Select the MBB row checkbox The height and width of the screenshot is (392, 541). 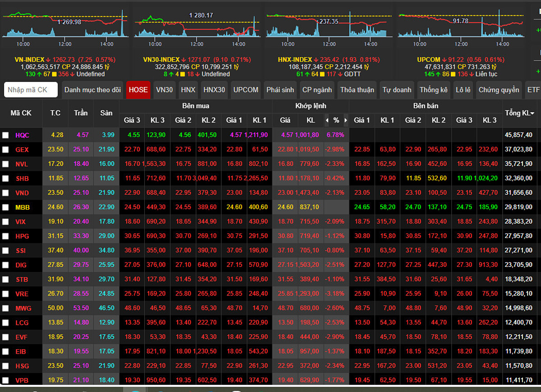coord(5,207)
